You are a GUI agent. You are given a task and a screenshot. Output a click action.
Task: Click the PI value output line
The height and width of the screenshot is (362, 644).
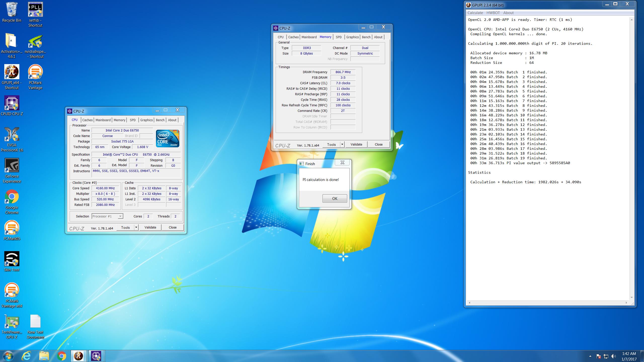[520, 163]
